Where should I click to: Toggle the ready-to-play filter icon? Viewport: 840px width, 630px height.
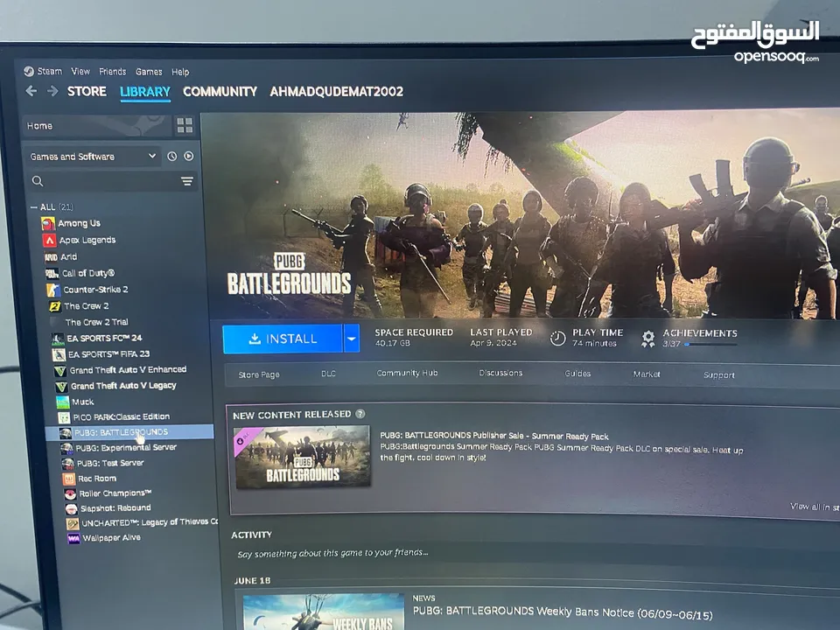point(189,156)
